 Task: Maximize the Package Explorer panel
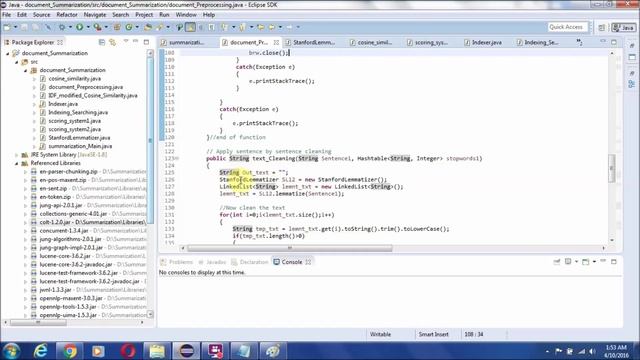click(x=146, y=42)
